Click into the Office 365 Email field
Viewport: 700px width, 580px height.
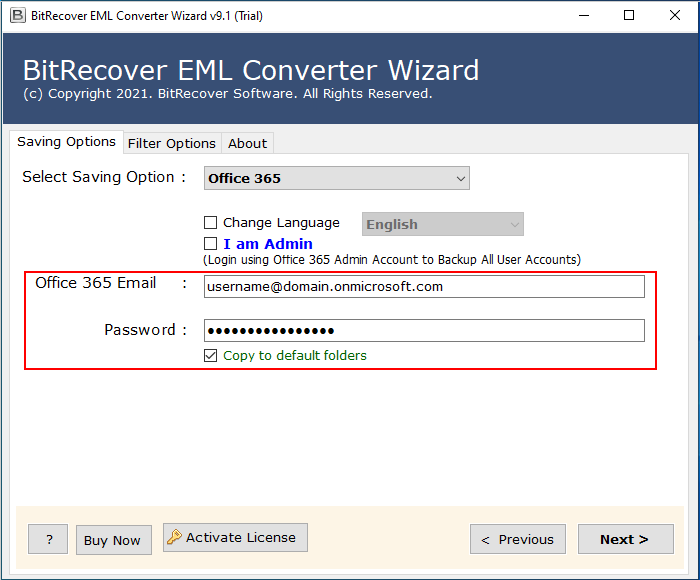tap(424, 287)
